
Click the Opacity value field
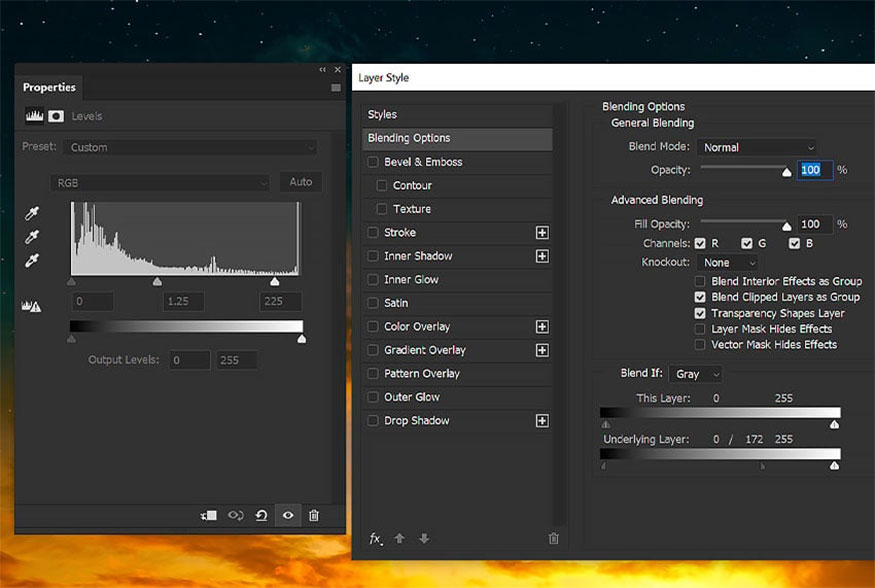tap(815, 170)
